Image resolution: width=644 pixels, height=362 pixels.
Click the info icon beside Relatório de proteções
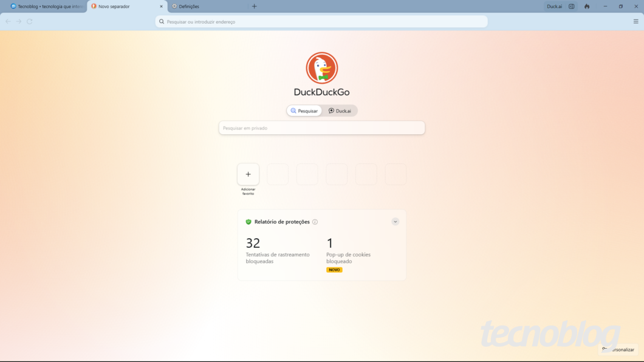pos(315,222)
